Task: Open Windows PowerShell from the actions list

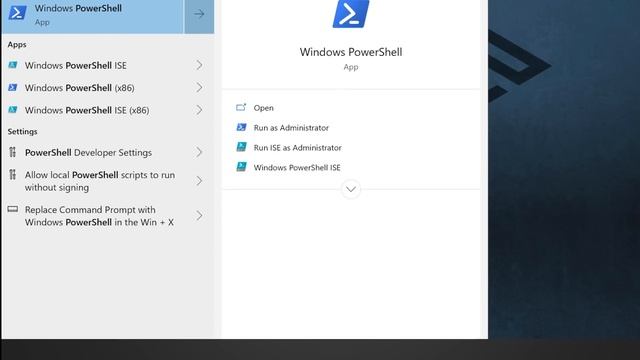Action: (264, 108)
